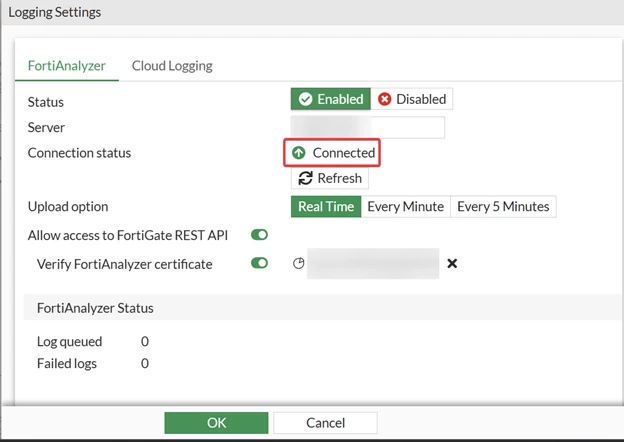
Task: Toggle Verify FortiAnalyzer certificate switch
Action: pos(259,263)
